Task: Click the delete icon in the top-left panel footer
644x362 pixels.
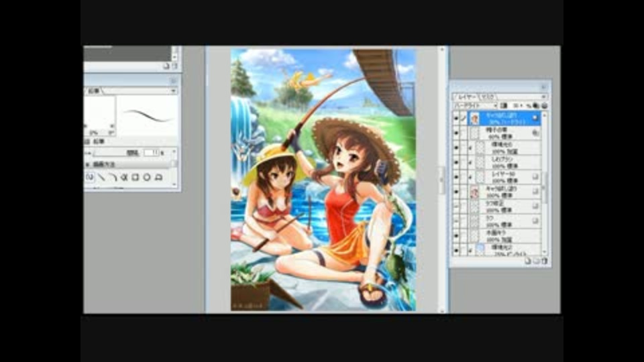Action: (x=174, y=66)
